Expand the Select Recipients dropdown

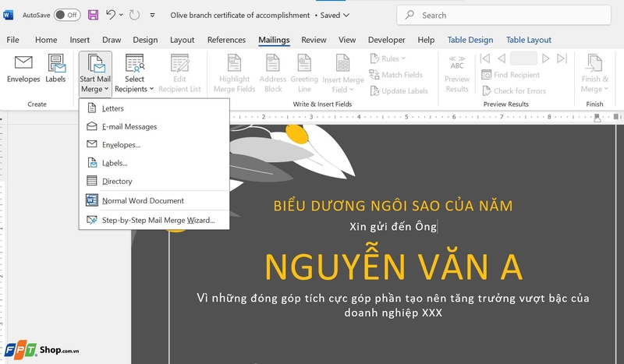pos(134,73)
